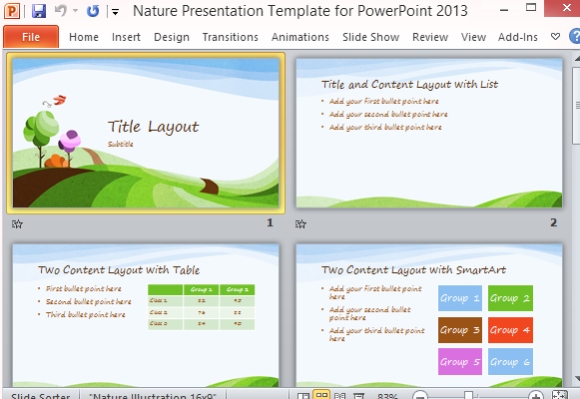The image size is (580, 399).
Task: Select the Two Content Layout with SmartArt slide
Action: [429, 315]
